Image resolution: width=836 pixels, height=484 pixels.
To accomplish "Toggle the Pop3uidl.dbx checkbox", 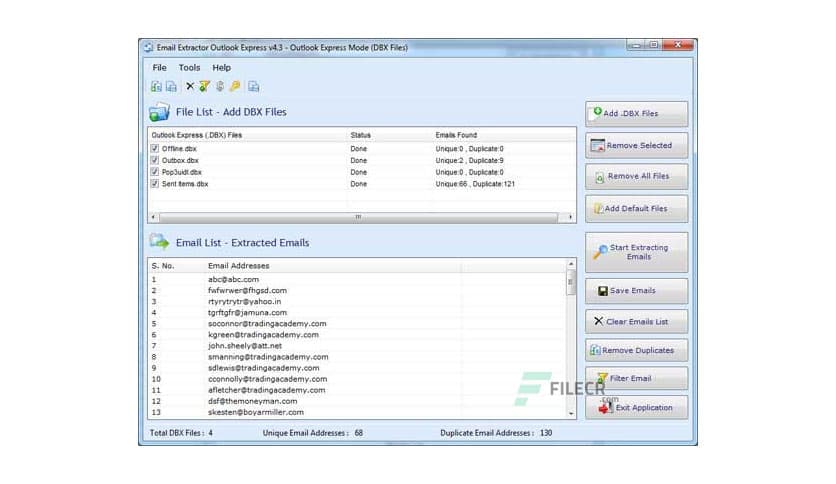I will click(155, 172).
